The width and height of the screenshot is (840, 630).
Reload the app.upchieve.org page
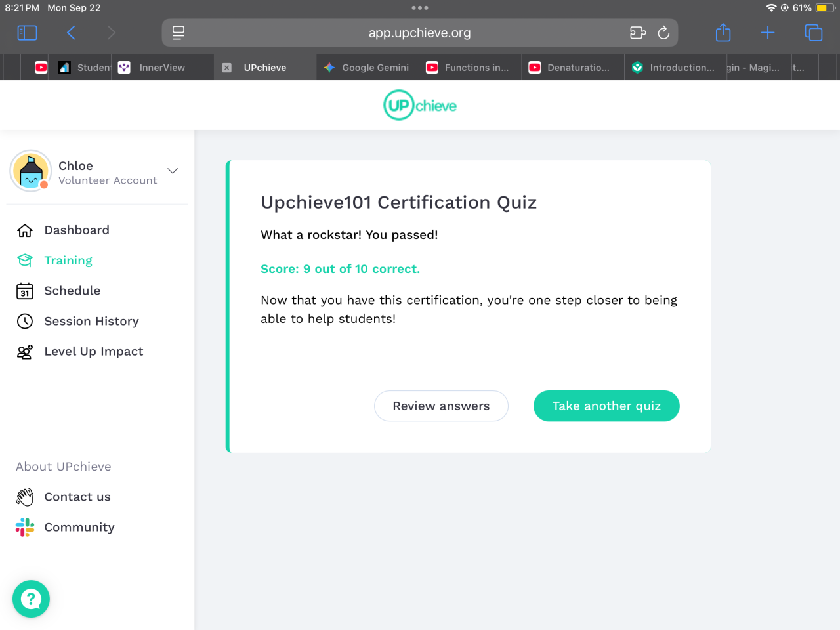pyautogui.click(x=663, y=33)
